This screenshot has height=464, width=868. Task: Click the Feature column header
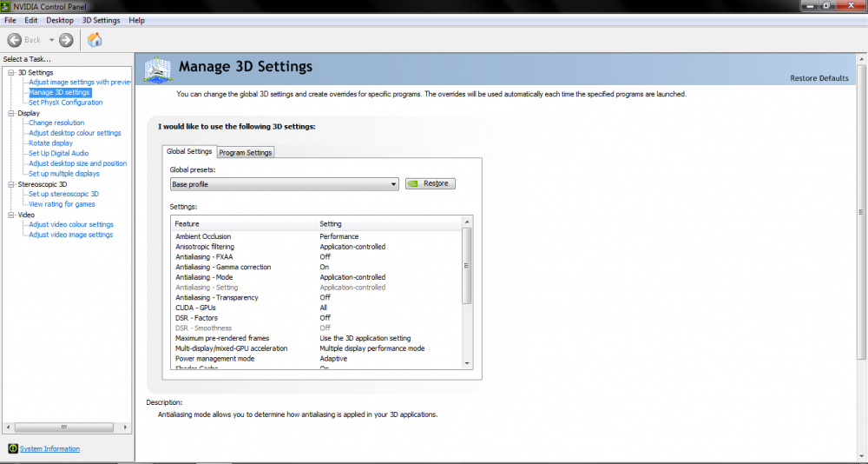tap(244, 223)
